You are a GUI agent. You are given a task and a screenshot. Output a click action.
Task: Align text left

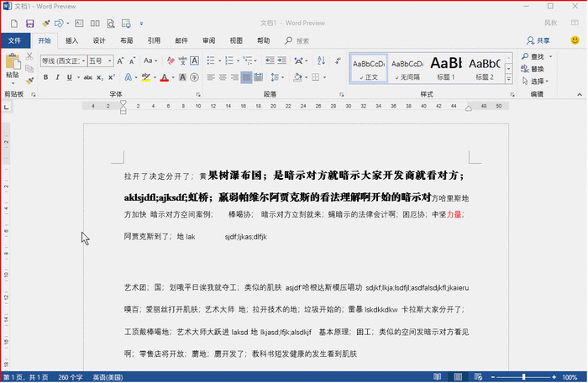(211, 77)
